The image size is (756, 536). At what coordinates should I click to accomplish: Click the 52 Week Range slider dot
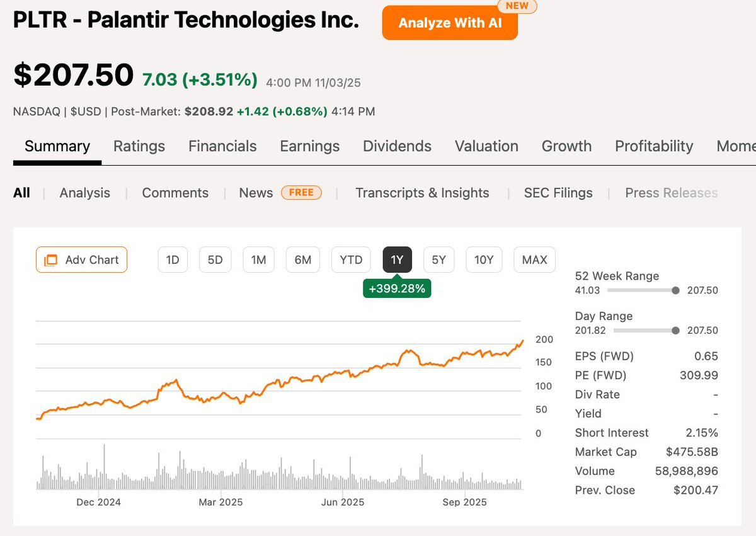pyautogui.click(x=675, y=290)
